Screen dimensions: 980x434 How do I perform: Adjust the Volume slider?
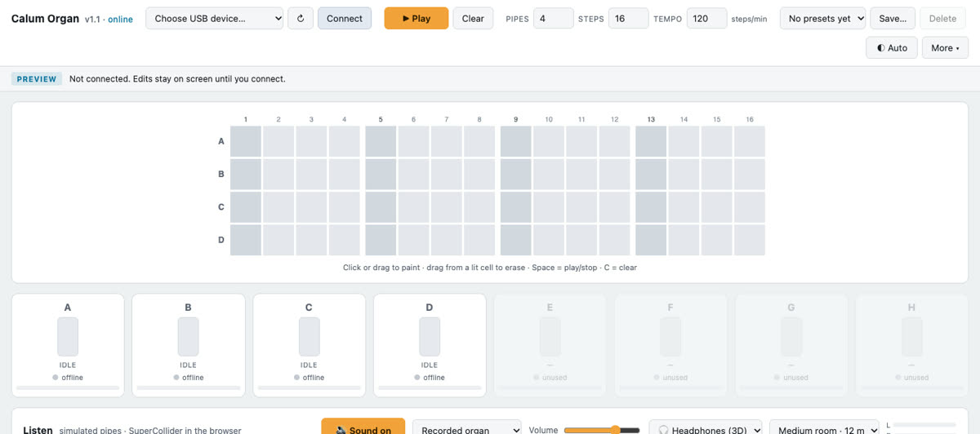click(x=602, y=430)
